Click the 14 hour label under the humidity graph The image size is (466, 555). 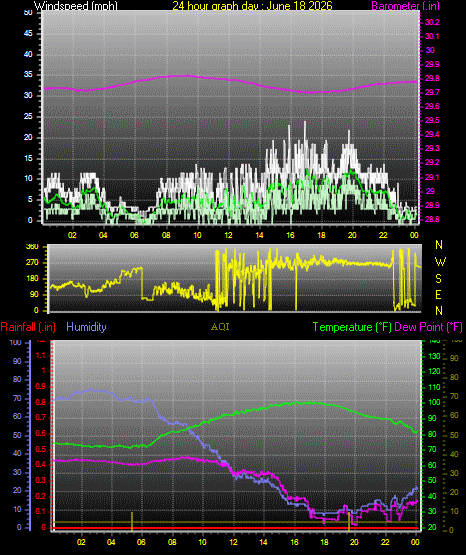pos(263,542)
